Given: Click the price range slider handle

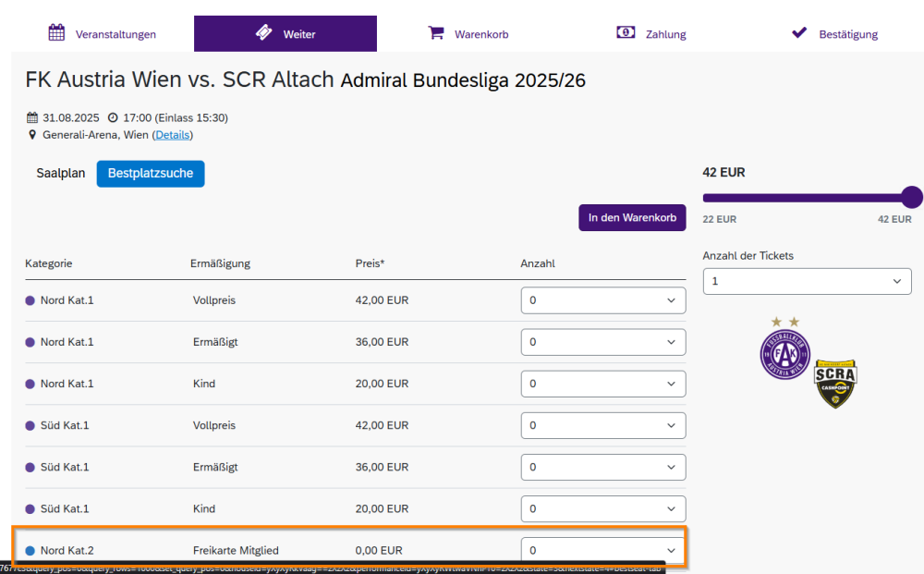Looking at the screenshot, I should pyautogui.click(x=911, y=198).
